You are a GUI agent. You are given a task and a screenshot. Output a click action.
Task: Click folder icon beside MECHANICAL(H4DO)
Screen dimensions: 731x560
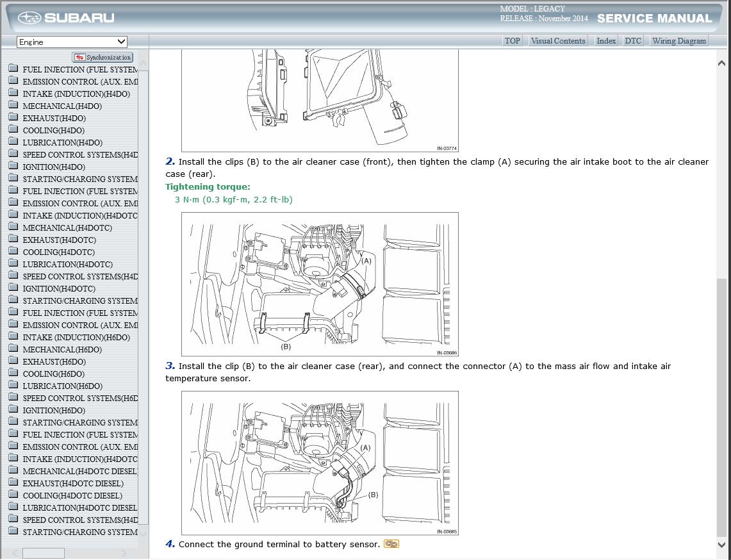pyautogui.click(x=13, y=105)
